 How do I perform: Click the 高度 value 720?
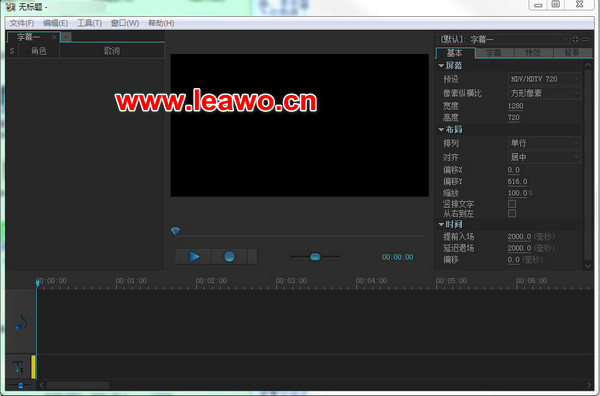514,117
